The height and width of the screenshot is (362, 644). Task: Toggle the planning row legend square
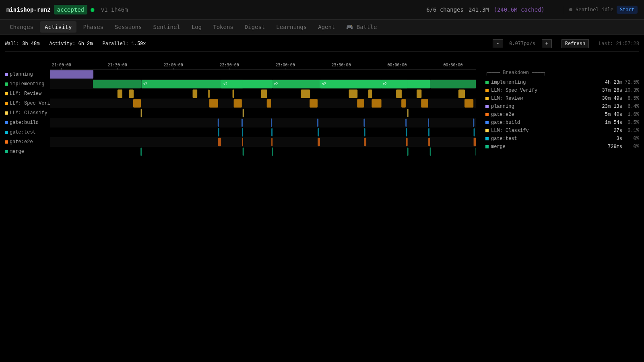6,74
